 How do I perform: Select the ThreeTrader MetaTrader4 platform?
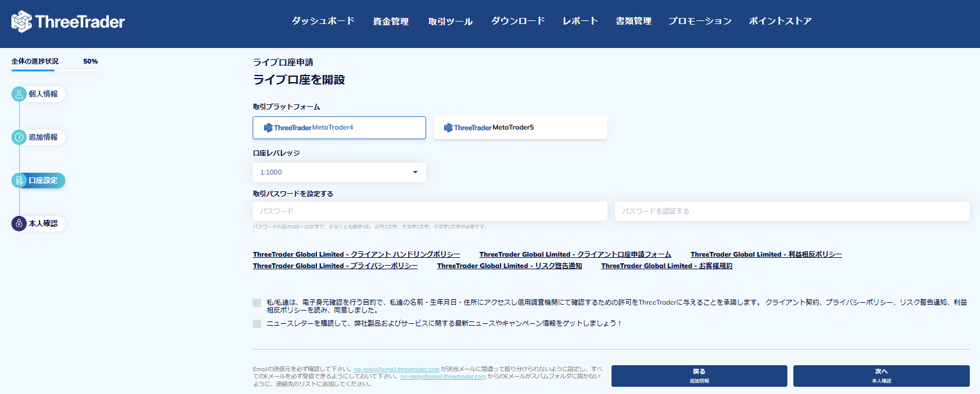339,128
